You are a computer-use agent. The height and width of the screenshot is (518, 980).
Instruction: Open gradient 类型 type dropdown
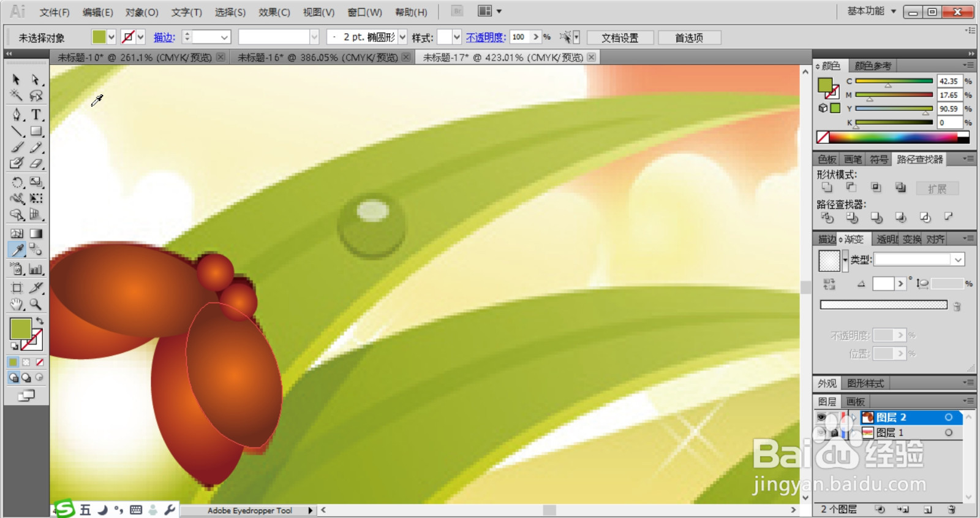click(x=958, y=260)
